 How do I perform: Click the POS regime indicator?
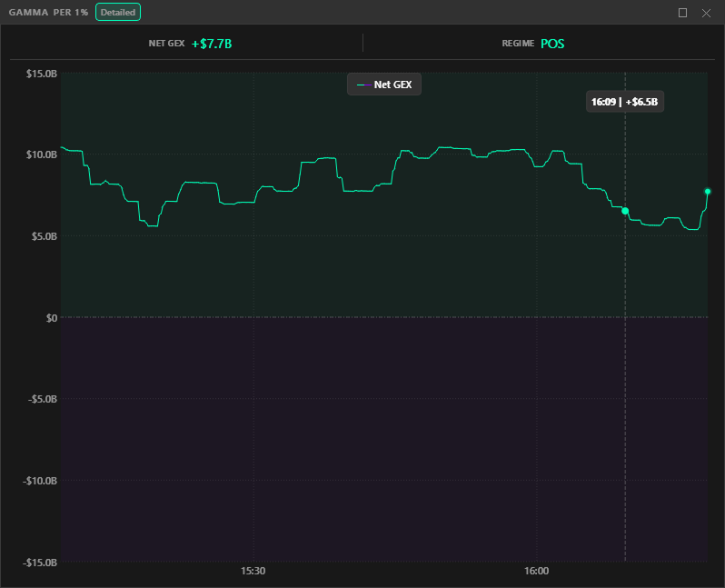pos(552,44)
